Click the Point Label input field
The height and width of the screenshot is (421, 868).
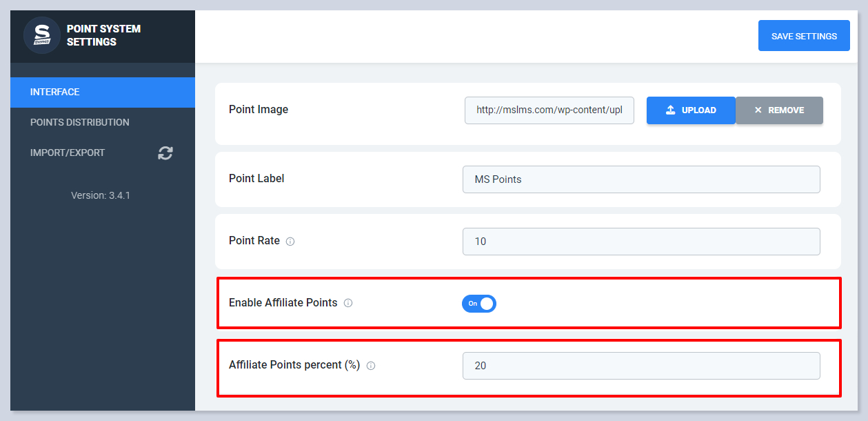click(641, 179)
